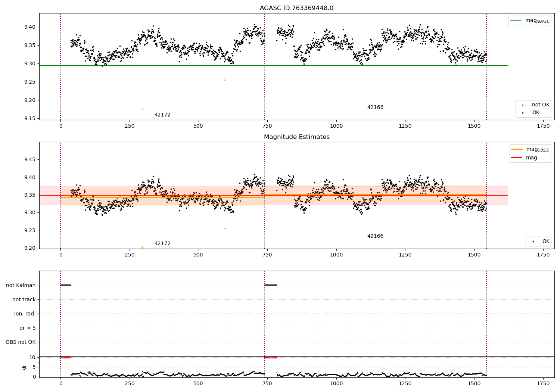Click x tick 1000 under Magnitude Estimates plot
Image resolution: width=560 pixels, height=392 pixels.
tap(336, 255)
